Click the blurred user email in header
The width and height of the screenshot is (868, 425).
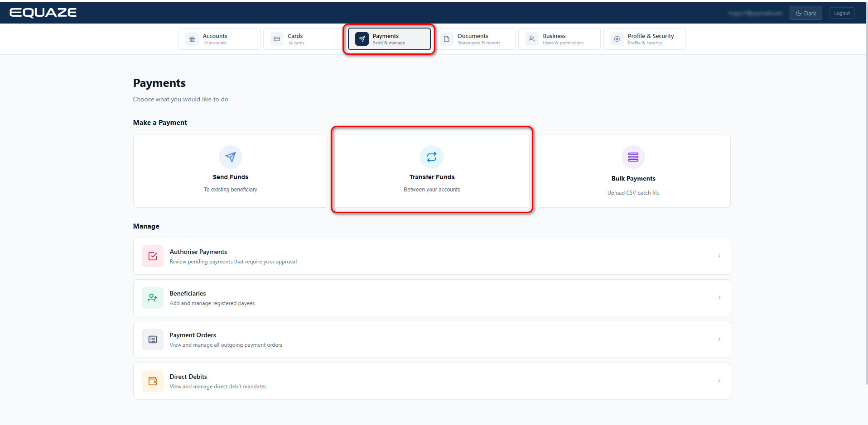click(755, 13)
